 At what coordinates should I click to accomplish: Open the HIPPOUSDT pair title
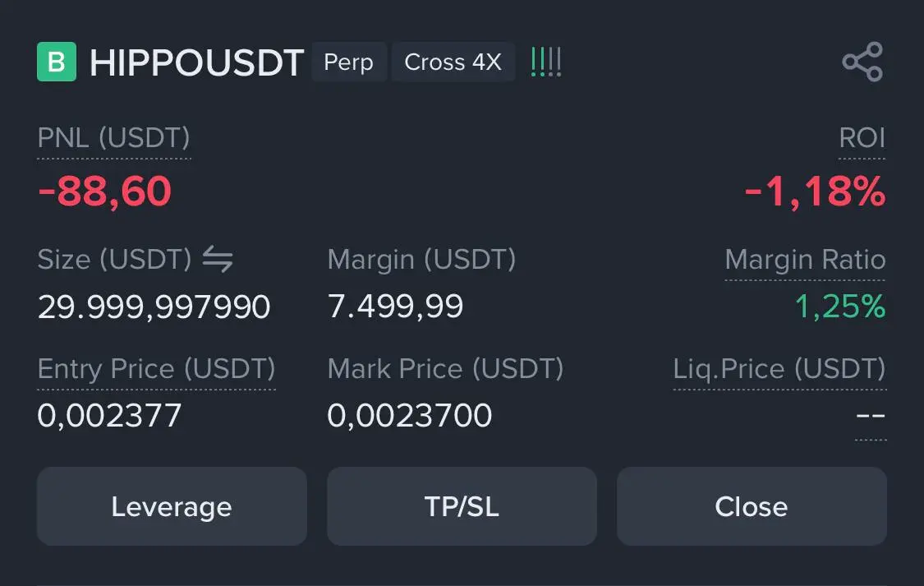pyautogui.click(x=197, y=62)
